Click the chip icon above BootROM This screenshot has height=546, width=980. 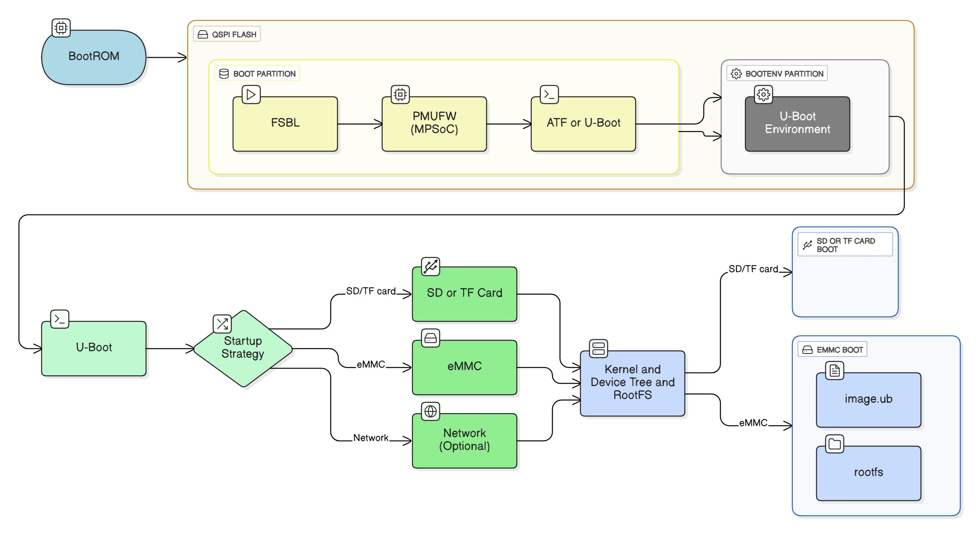[x=61, y=28]
